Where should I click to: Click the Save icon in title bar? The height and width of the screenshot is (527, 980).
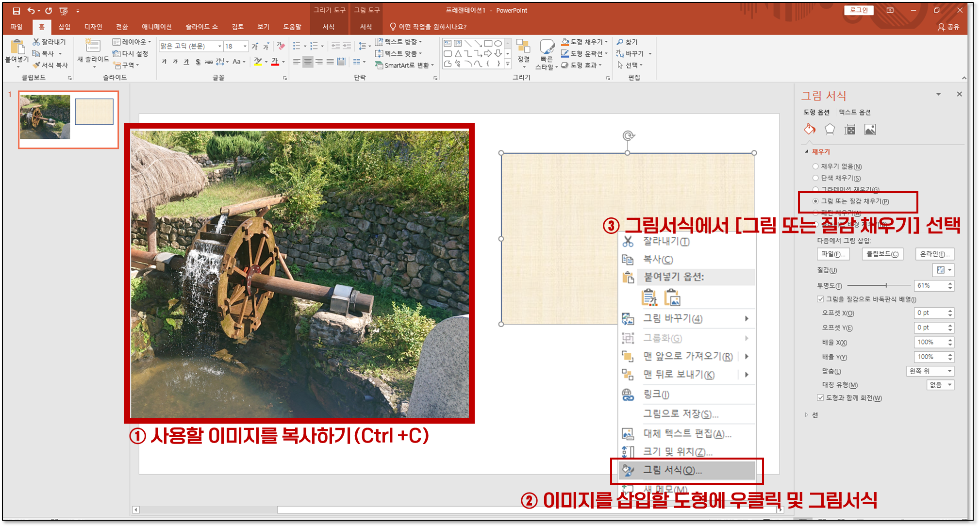pyautogui.click(x=16, y=11)
